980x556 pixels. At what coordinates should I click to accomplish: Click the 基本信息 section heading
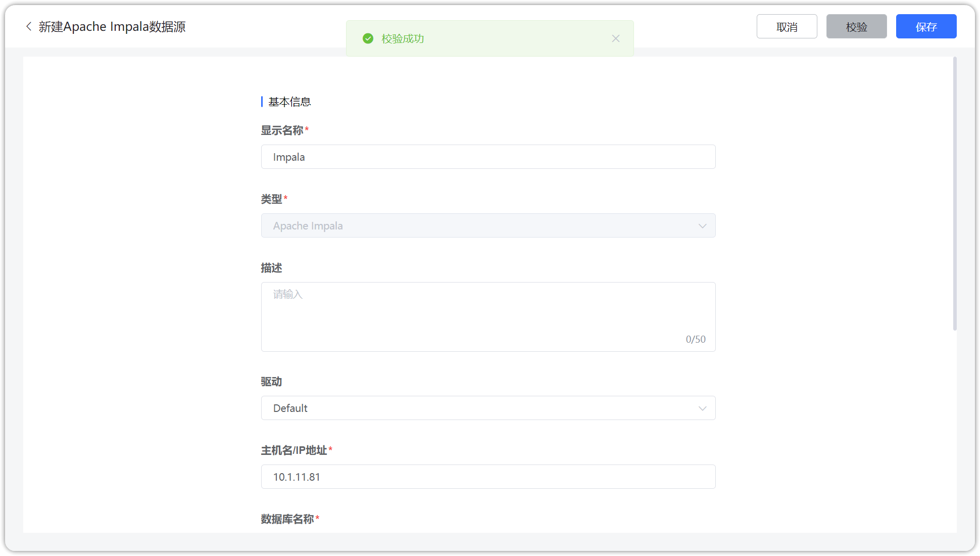289,102
